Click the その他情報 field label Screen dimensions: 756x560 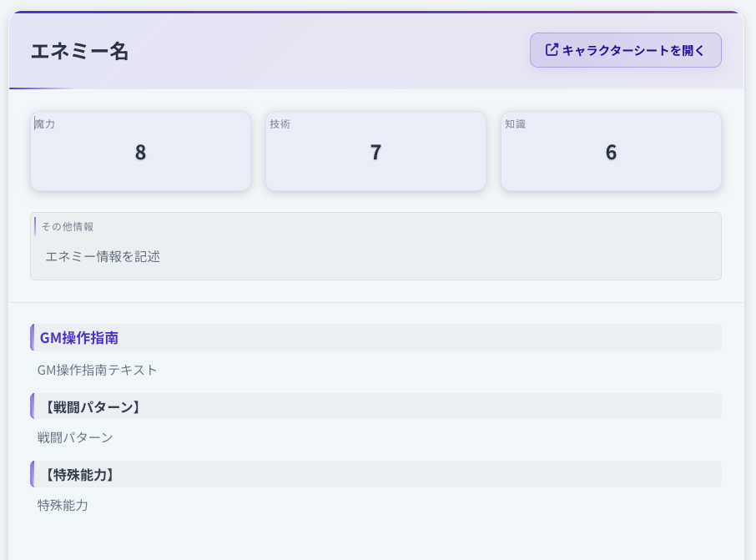tap(68, 226)
